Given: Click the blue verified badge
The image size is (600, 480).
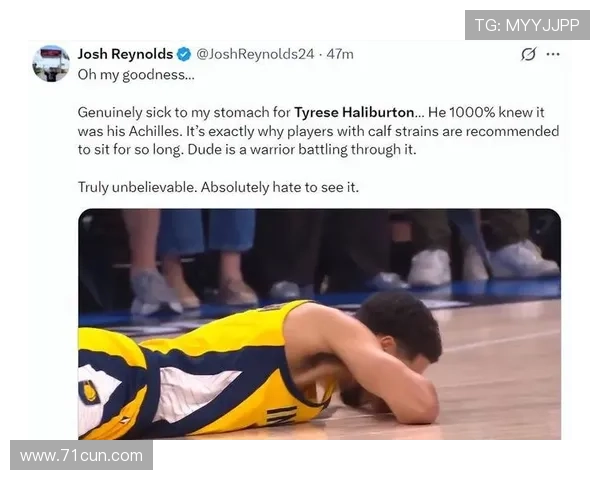Looking at the screenshot, I should (184, 54).
